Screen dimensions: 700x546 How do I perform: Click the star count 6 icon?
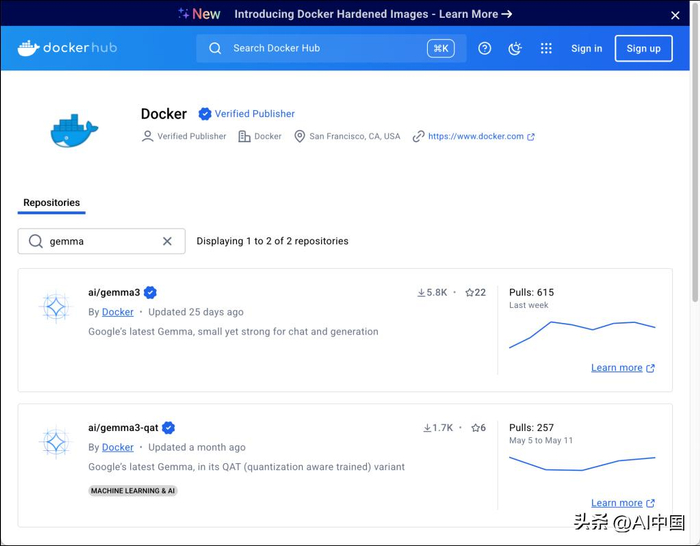(x=475, y=428)
